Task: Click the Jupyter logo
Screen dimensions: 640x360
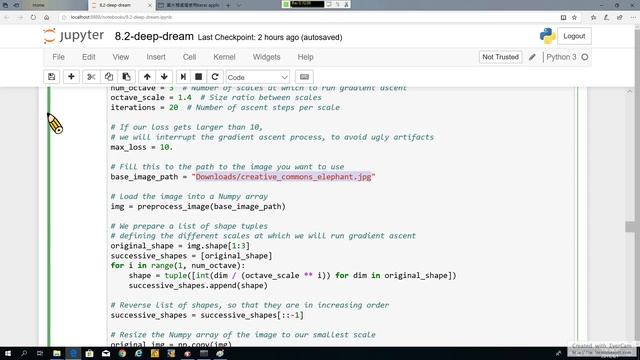Action: 74,36
